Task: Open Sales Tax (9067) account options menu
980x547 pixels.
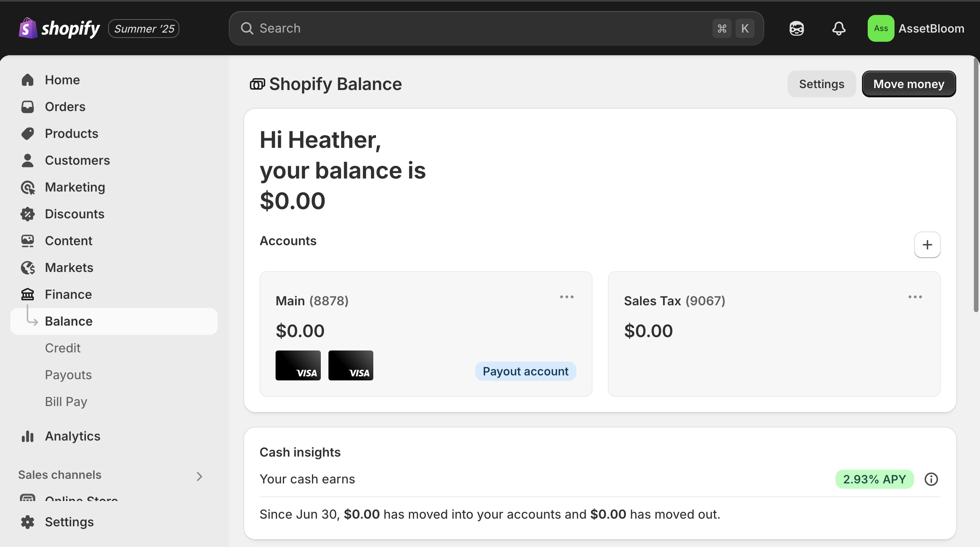Action: pos(915,297)
